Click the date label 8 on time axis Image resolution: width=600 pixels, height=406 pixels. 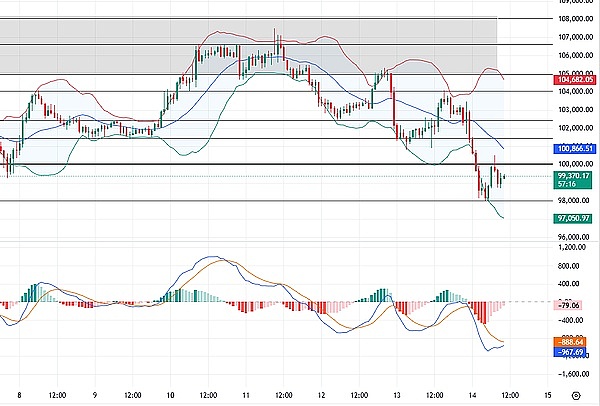[x=19, y=394]
